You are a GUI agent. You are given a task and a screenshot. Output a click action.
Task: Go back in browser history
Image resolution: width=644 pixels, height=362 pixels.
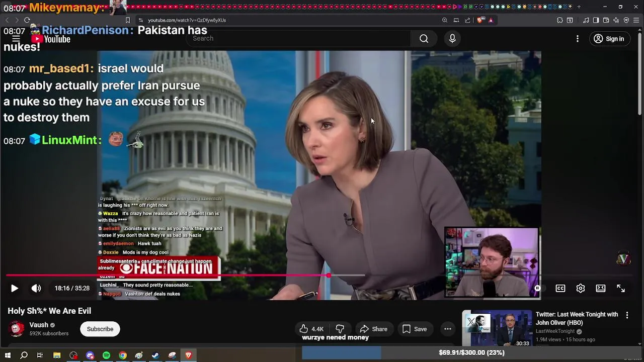(x=7, y=20)
